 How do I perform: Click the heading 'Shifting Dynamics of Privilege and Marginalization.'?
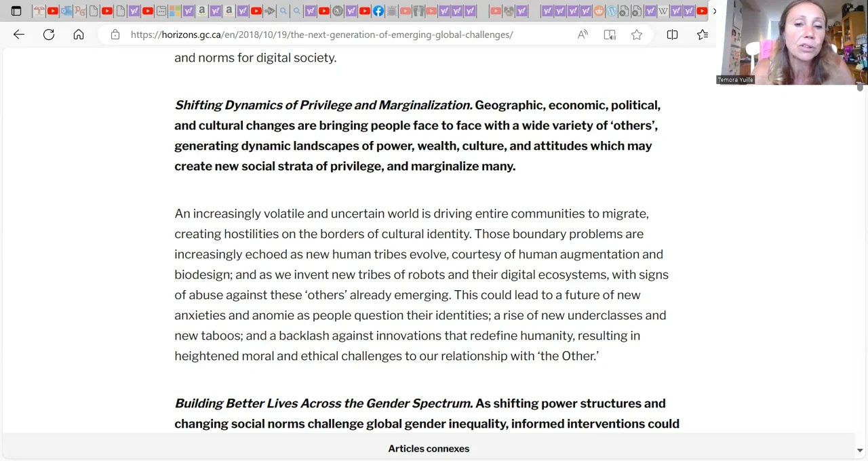coord(323,105)
